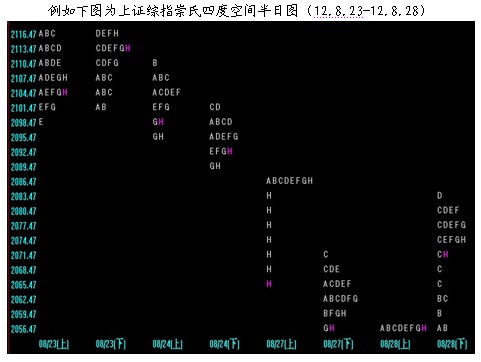
Task: Click the 08/24(上) date label
Action: 168,344
